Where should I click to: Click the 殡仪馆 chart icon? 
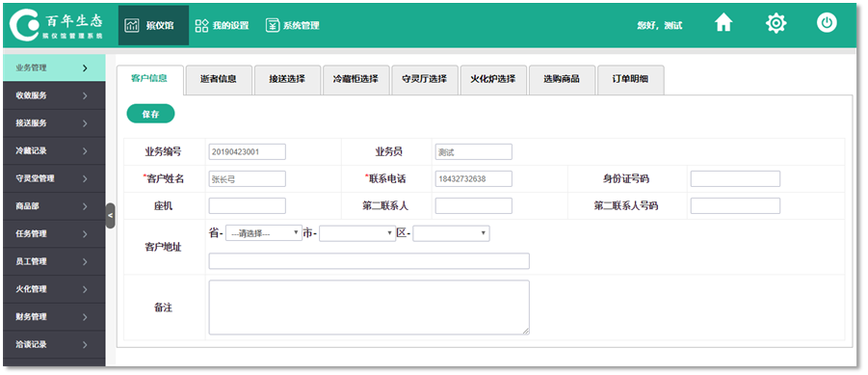tap(131, 25)
